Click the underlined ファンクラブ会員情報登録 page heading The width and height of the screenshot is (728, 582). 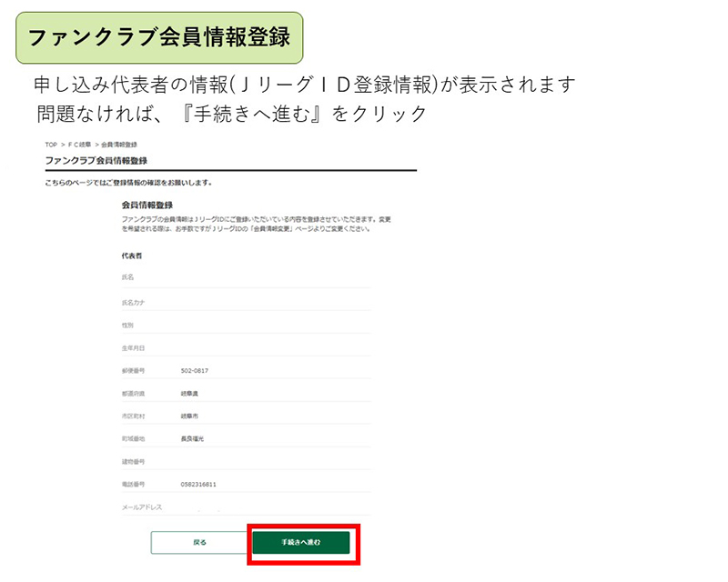96,161
